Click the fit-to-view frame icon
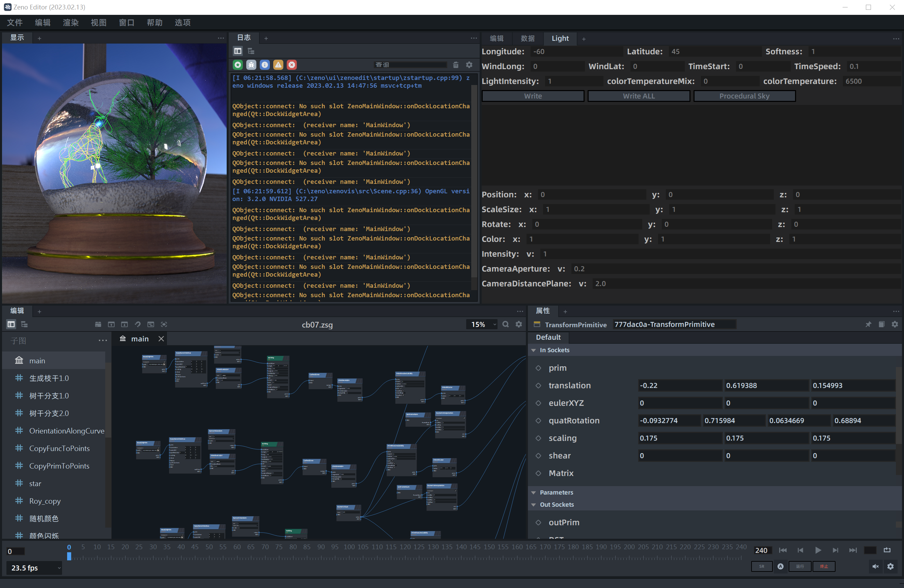Image resolution: width=904 pixels, height=588 pixels. pyautogui.click(x=164, y=324)
